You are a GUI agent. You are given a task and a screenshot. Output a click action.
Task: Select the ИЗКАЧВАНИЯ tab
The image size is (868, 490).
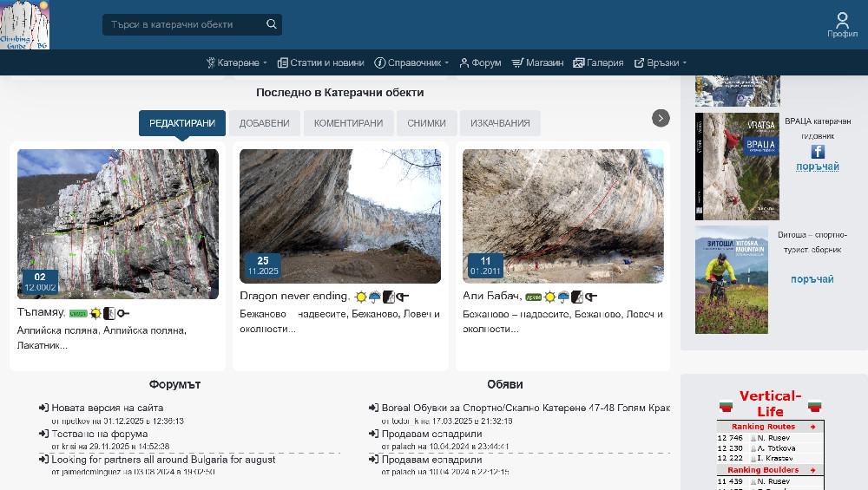500,123
